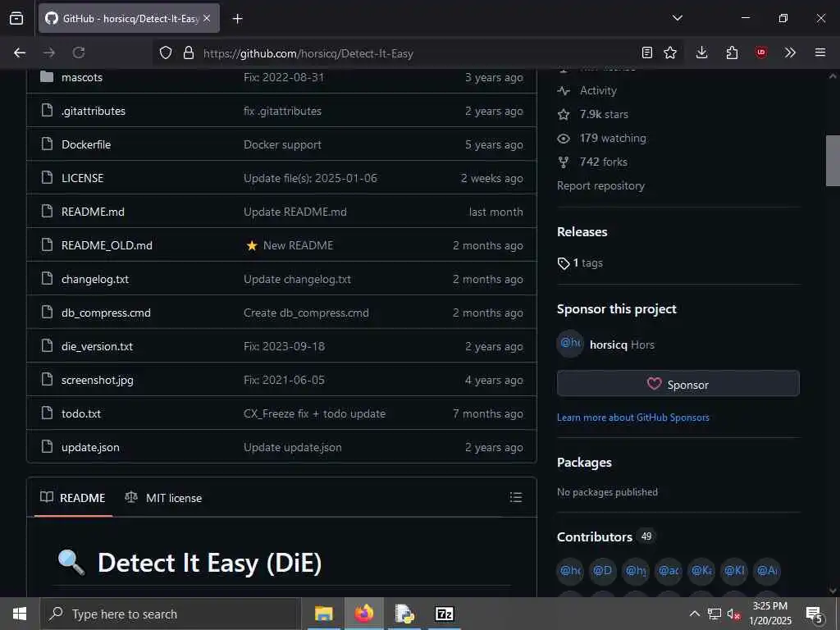This screenshot has width=840, height=630.
Task: Open Learn more about GitHub Sponsors
Action: tap(632, 418)
